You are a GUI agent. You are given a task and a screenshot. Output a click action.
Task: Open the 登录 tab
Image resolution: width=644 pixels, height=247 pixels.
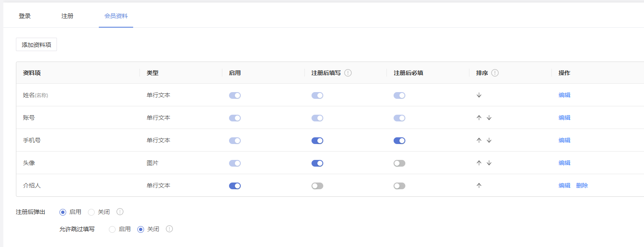click(25, 16)
